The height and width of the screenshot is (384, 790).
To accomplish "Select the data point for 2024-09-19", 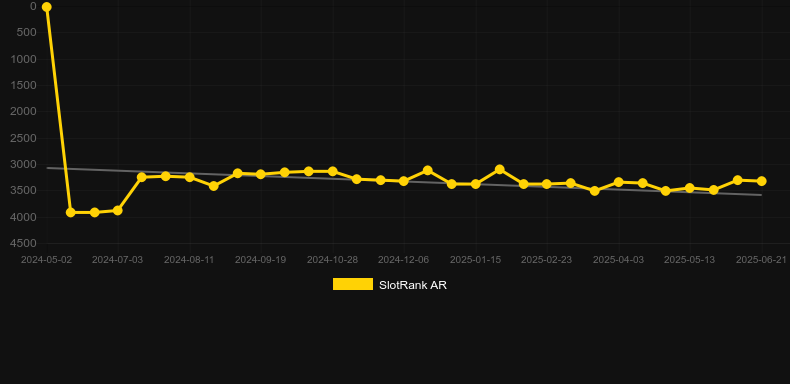I will pos(260,174).
